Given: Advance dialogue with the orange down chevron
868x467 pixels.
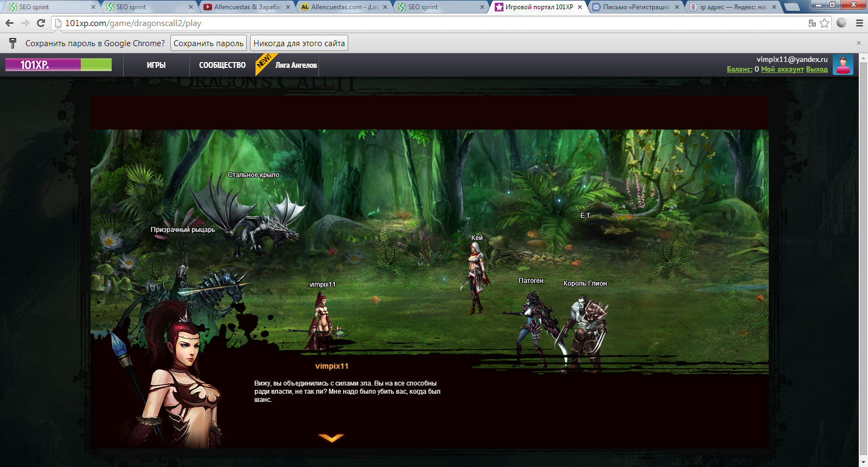Looking at the screenshot, I should point(331,438).
